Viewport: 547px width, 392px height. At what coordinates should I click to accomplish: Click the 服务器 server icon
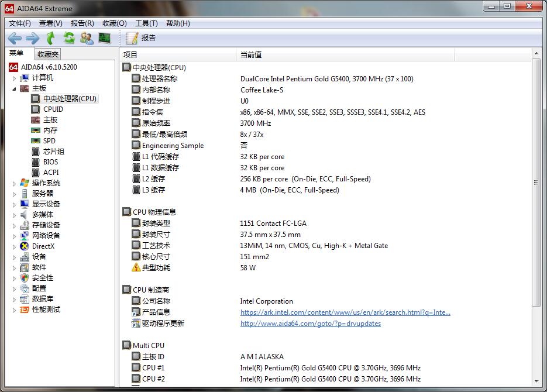(25, 194)
